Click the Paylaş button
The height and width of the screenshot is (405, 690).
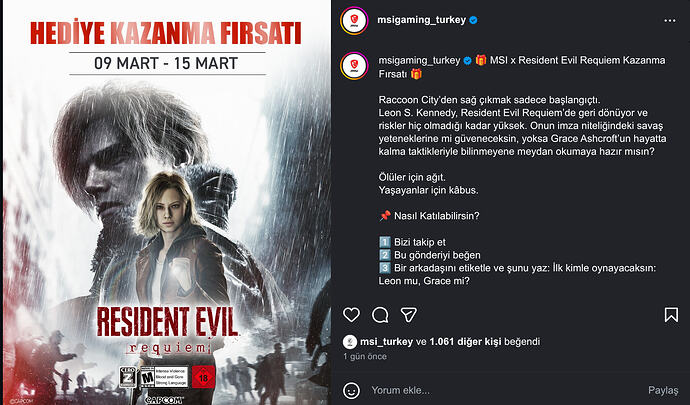(663, 390)
